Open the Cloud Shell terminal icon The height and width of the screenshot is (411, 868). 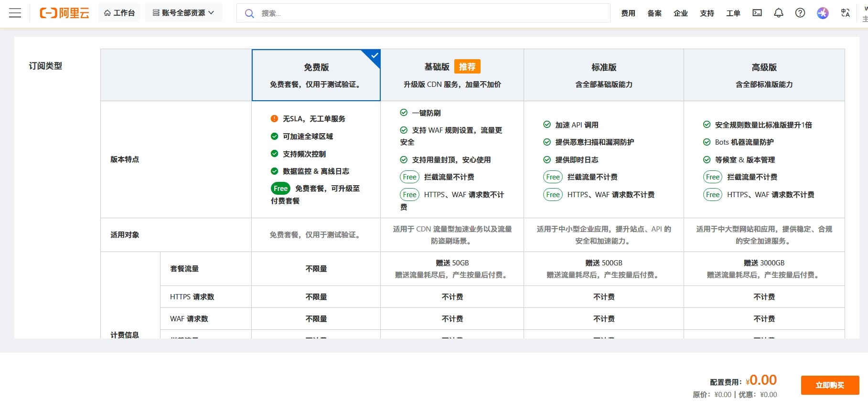coord(757,13)
